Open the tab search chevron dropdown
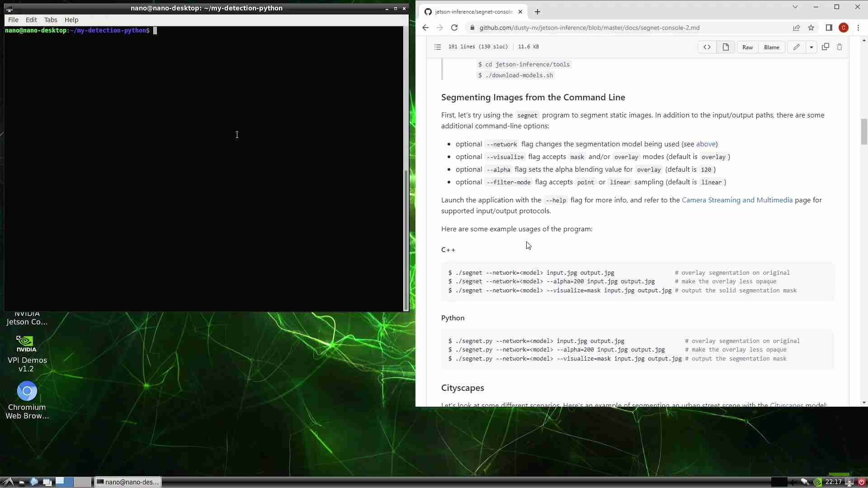Screen dimensions: 868x488 [x=795, y=7]
